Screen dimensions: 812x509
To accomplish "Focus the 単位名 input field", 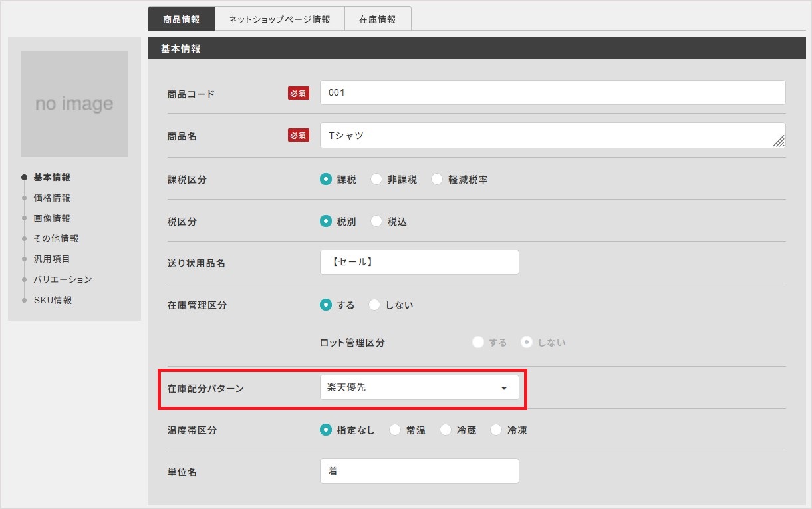I will (x=420, y=471).
